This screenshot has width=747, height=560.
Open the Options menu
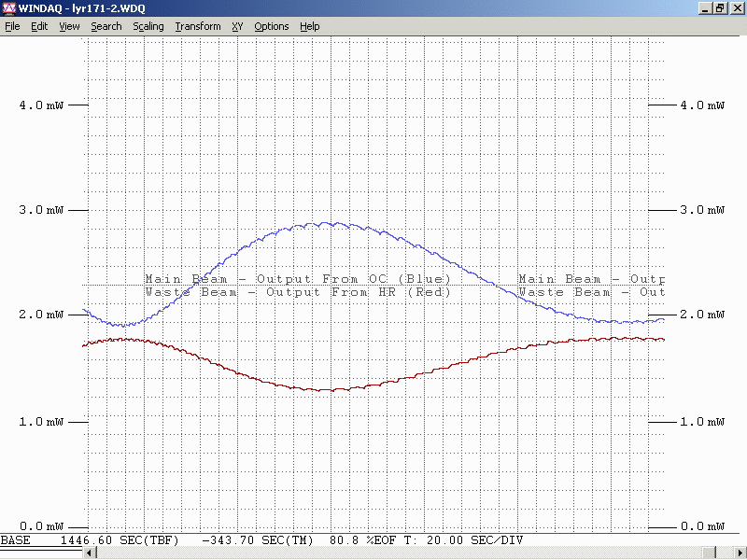click(x=272, y=26)
